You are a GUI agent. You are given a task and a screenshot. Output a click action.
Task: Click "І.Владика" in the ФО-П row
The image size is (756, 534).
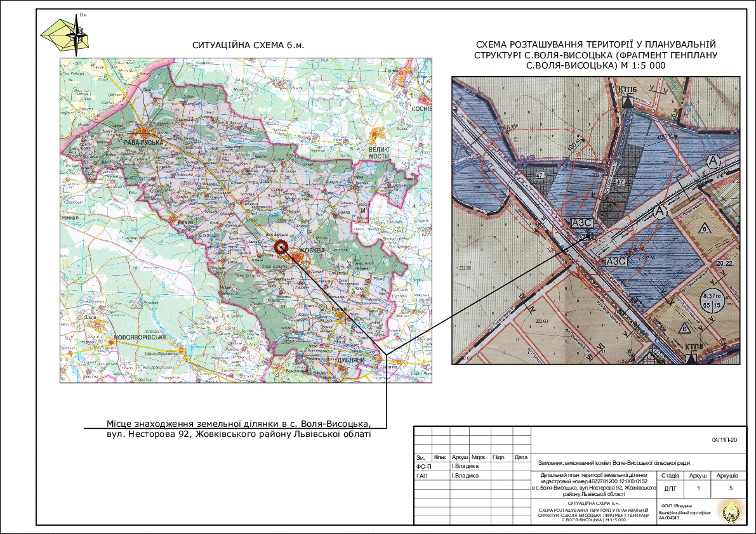[465, 467]
